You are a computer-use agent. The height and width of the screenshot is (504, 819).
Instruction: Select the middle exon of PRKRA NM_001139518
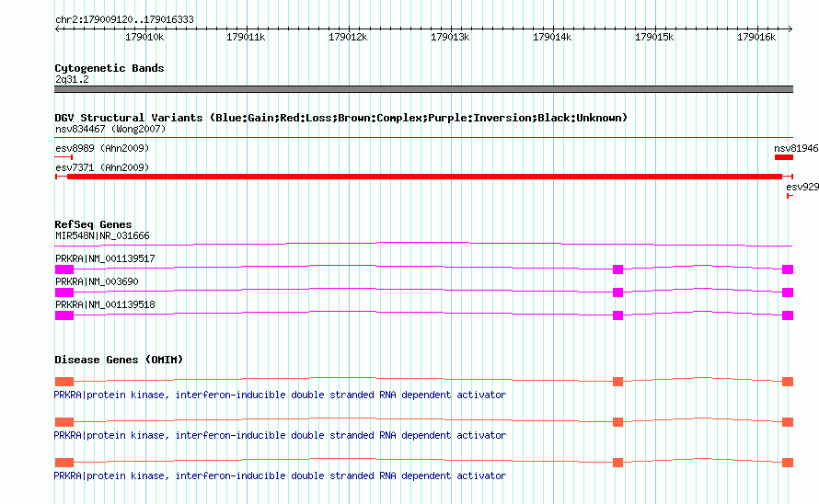tap(617, 315)
